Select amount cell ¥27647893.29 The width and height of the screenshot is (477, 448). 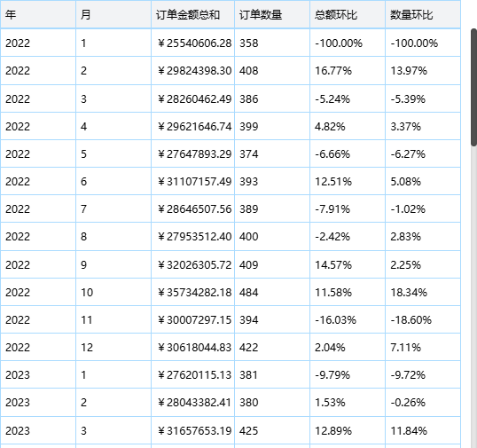[193, 154]
